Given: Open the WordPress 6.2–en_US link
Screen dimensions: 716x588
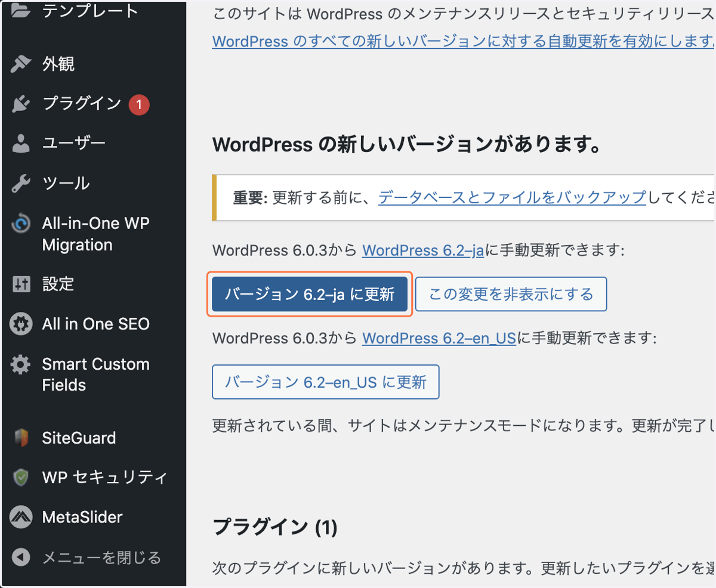Looking at the screenshot, I should pyautogui.click(x=439, y=338).
